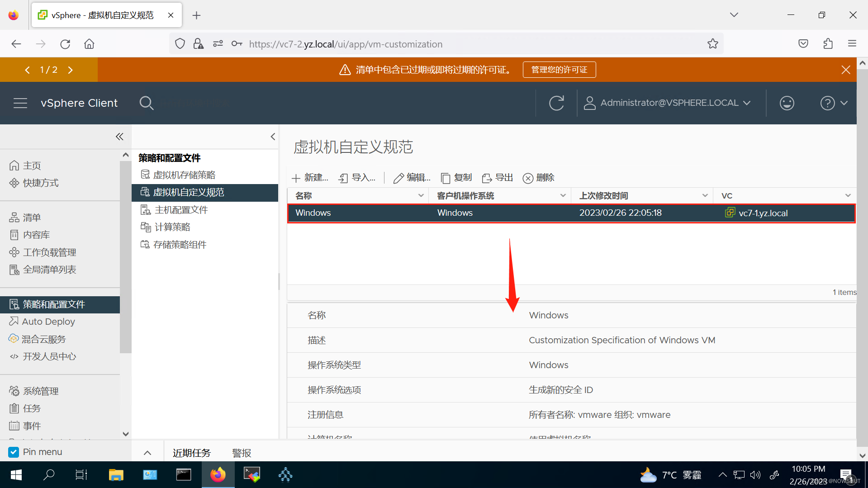Open Hybrid Cloud Services in sidebar

[x=38, y=339]
